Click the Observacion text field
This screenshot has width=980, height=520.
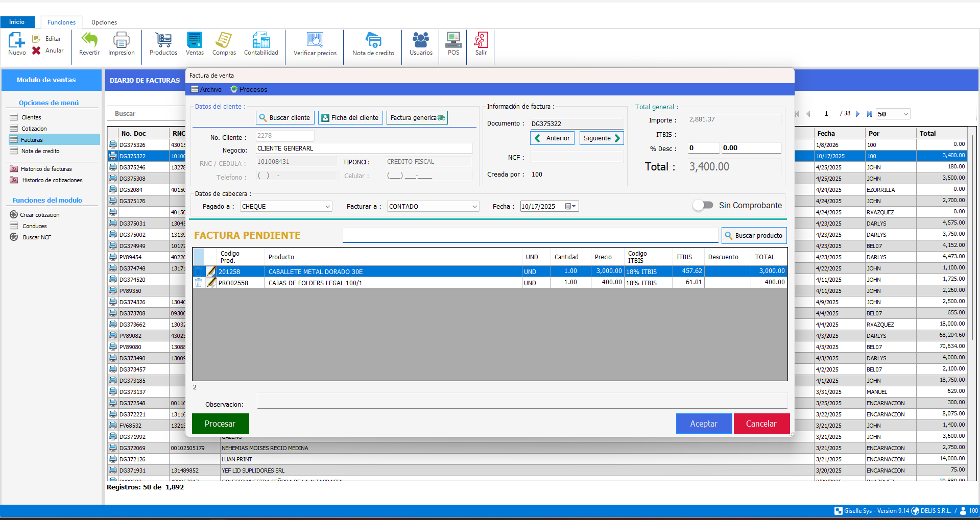521,401
